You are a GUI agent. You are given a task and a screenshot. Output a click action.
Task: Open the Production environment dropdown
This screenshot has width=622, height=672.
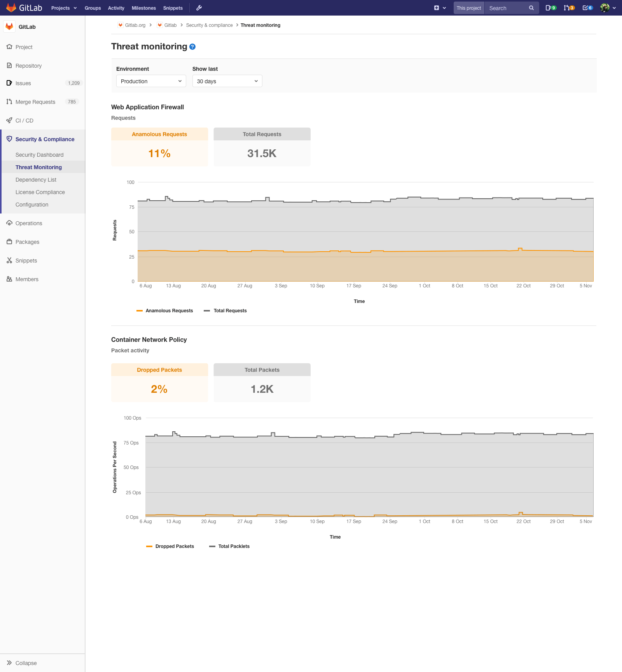[x=151, y=81]
